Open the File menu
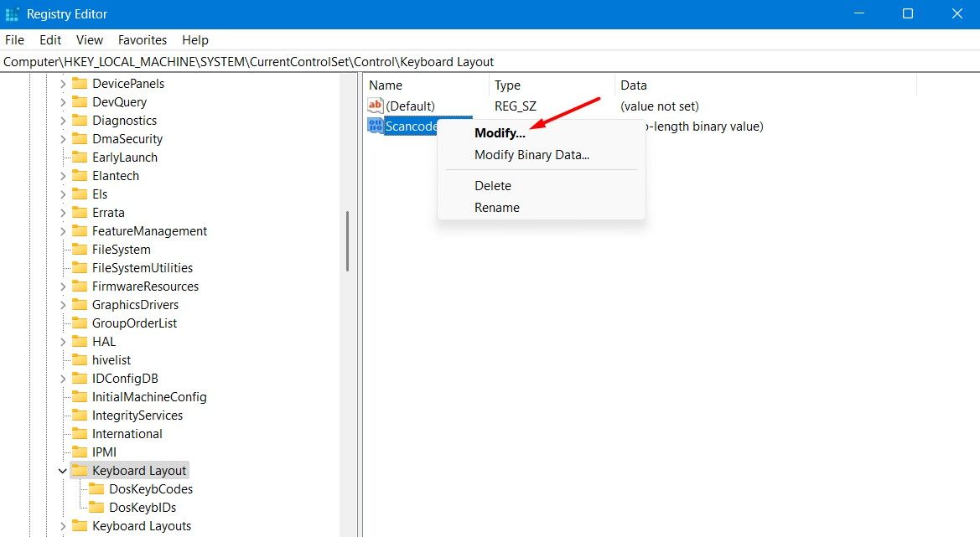Screen dimensions: 980x537 pyautogui.click(x=14, y=40)
